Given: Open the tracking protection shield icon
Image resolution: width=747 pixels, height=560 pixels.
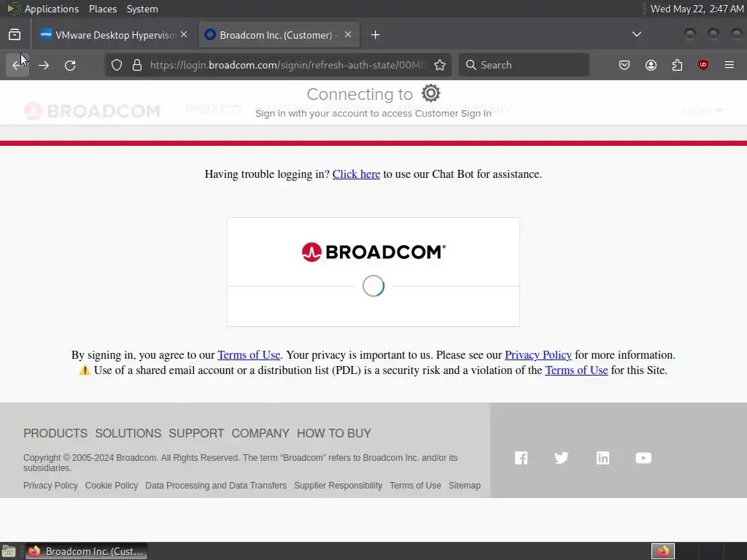Looking at the screenshot, I should click(117, 65).
